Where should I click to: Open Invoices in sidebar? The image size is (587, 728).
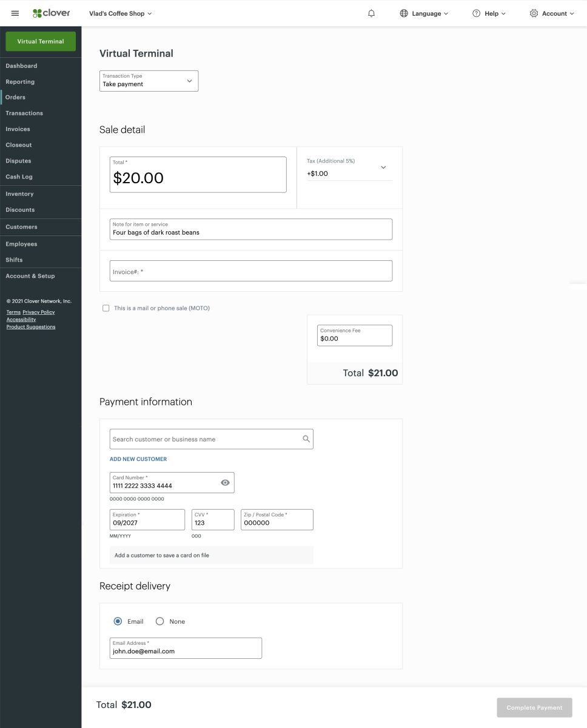click(x=18, y=129)
